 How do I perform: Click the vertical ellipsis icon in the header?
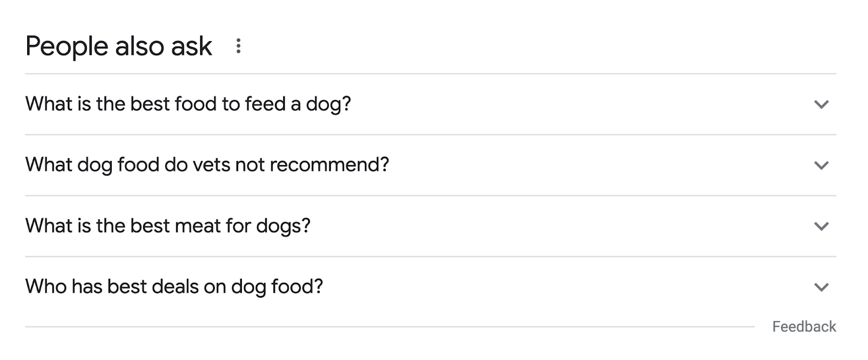(x=239, y=47)
